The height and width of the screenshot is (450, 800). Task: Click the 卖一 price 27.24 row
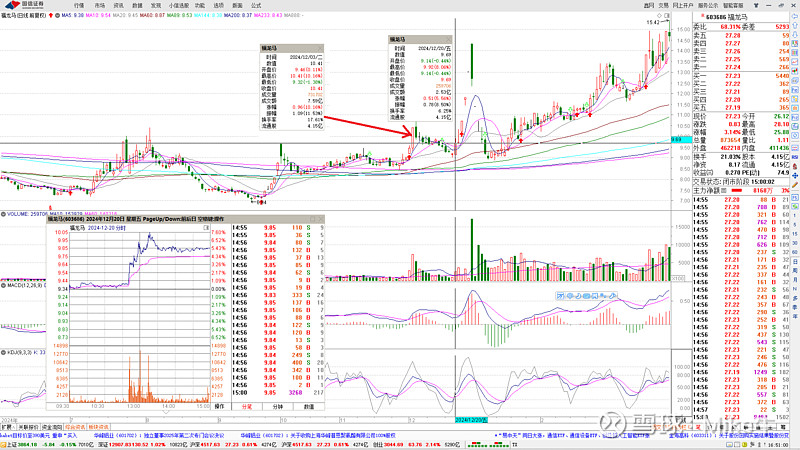pyautogui.click(x=740, y=67)
